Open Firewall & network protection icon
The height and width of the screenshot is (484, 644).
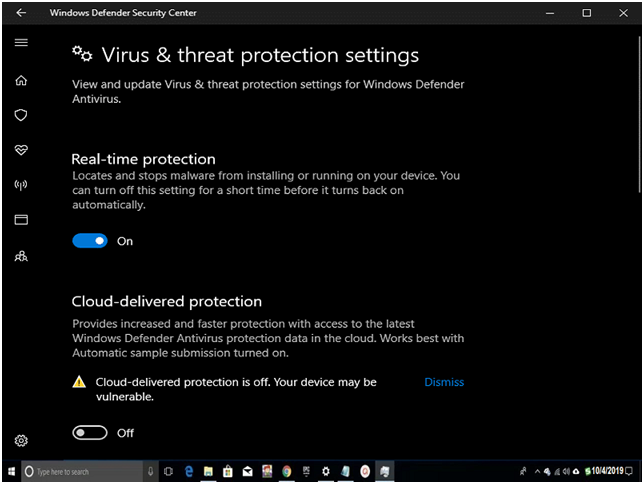tap(21, 185)
